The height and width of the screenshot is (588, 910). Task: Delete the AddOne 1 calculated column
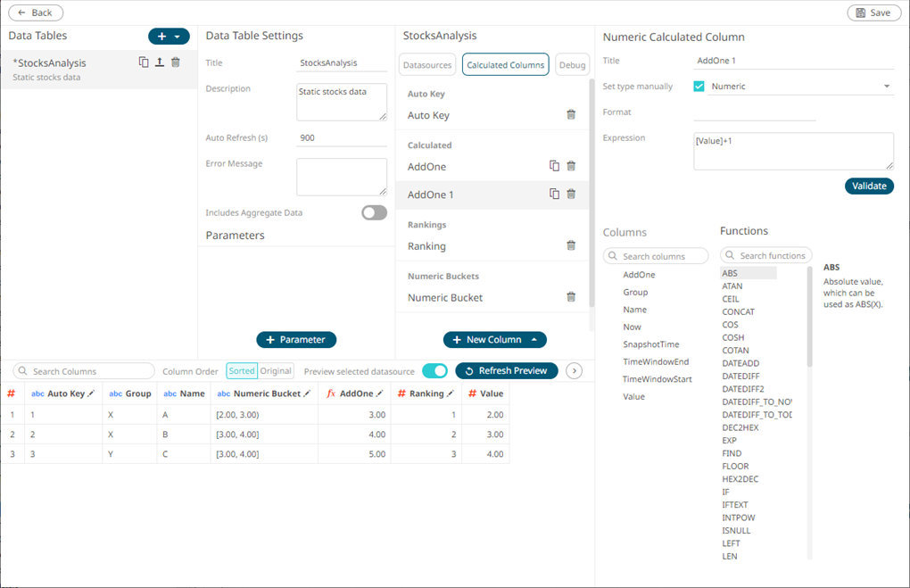(571, 195)
